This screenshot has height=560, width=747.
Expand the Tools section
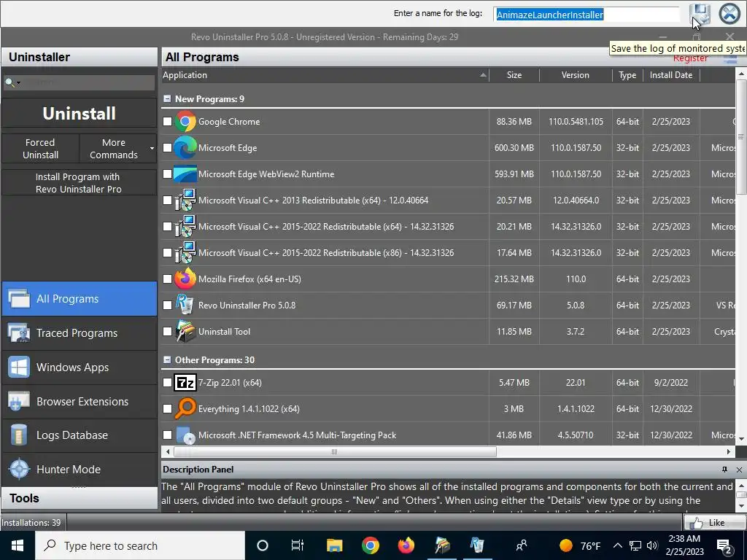(x=79, y=498)
